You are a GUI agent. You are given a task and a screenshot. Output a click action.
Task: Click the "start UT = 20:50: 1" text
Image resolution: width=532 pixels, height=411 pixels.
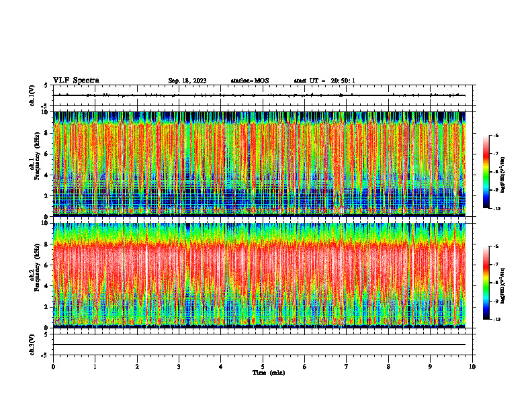324,81
